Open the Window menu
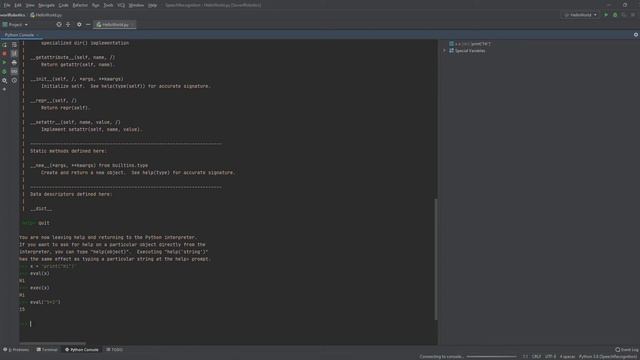 [x=136, y=5]
